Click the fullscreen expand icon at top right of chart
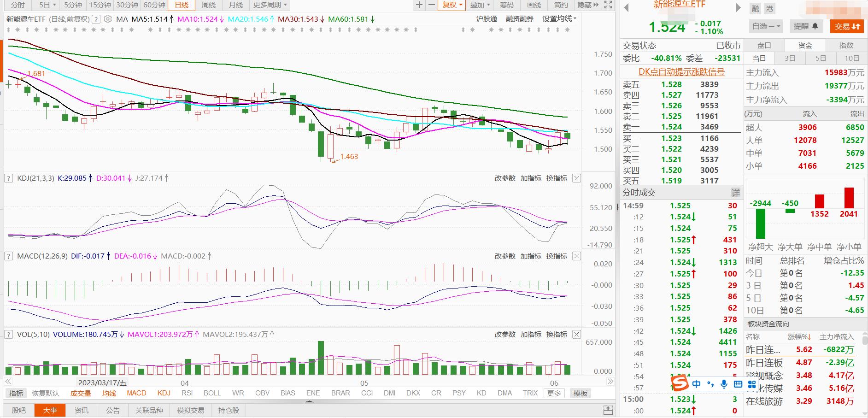The height and width of the screenshot is (418, 868). (608, 5)
